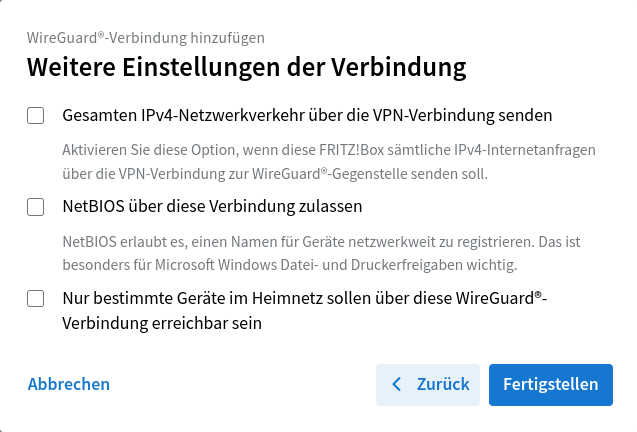The height and width of the screenshot is (432, 637).
Task: Click the 'Aktivieren Sie diese Option' description line
Action: [329, 150]
